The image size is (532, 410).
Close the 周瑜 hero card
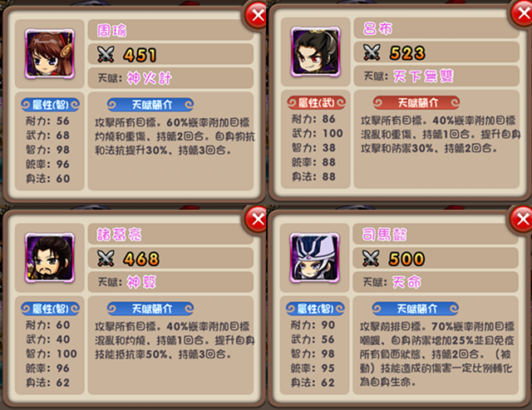click(257, 15)
